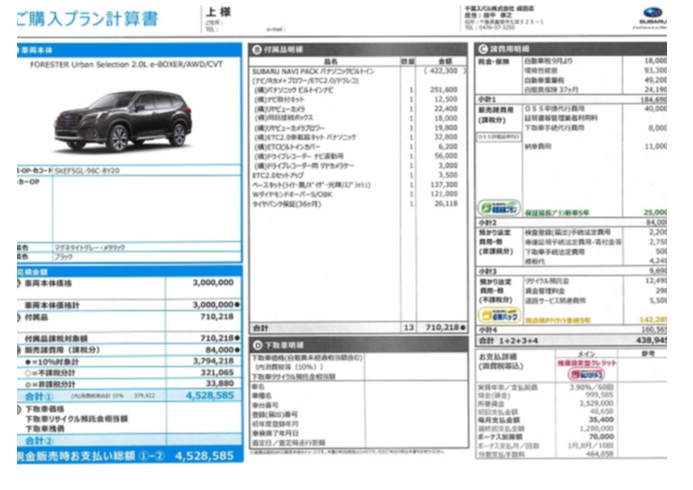Click the 999,585 down payment value
693x490 pixels.
[599, 395]
